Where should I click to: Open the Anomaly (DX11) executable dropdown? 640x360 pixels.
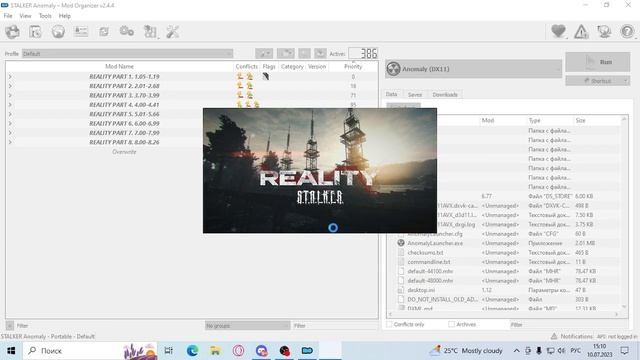coord(473,69)
